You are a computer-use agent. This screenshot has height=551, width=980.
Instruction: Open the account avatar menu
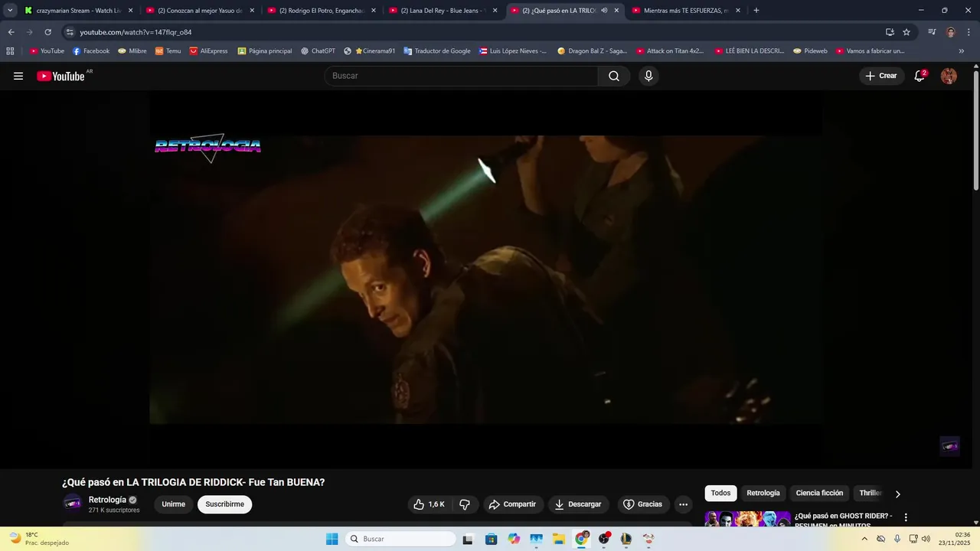coord(949,76)
